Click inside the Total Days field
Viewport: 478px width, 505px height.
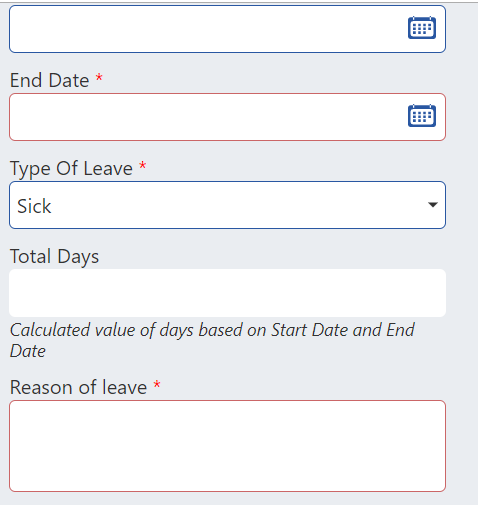[227, 293]
